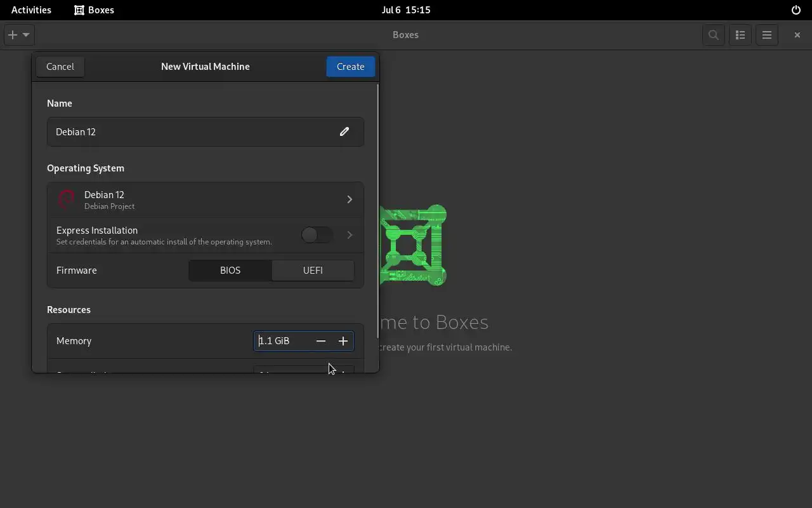Click the Debian Project subtitle text
Viewport: 812px width, 508px height.
110,206
